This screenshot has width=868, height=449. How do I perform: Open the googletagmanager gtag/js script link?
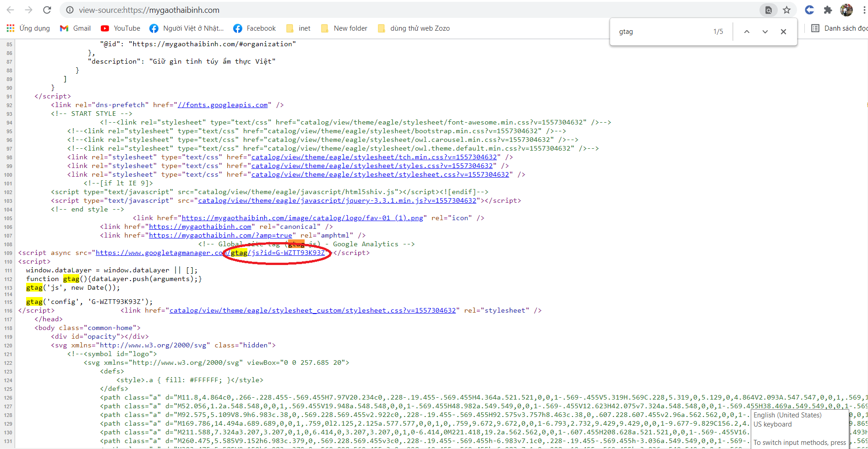click(210, 253)
